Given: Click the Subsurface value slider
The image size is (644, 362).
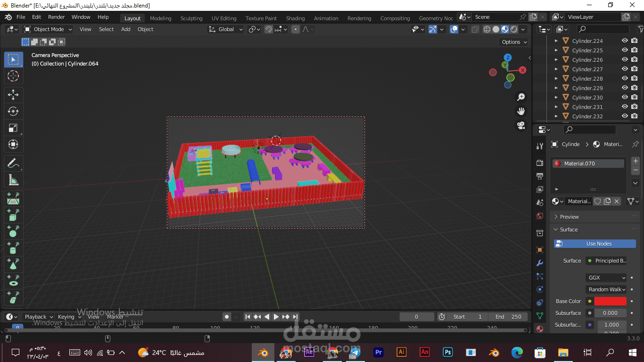Looking at the screenshot, I should tap(611, 313).
